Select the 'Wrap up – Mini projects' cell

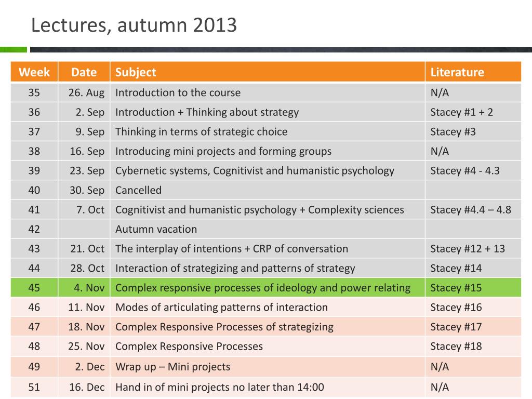(268, 367)
